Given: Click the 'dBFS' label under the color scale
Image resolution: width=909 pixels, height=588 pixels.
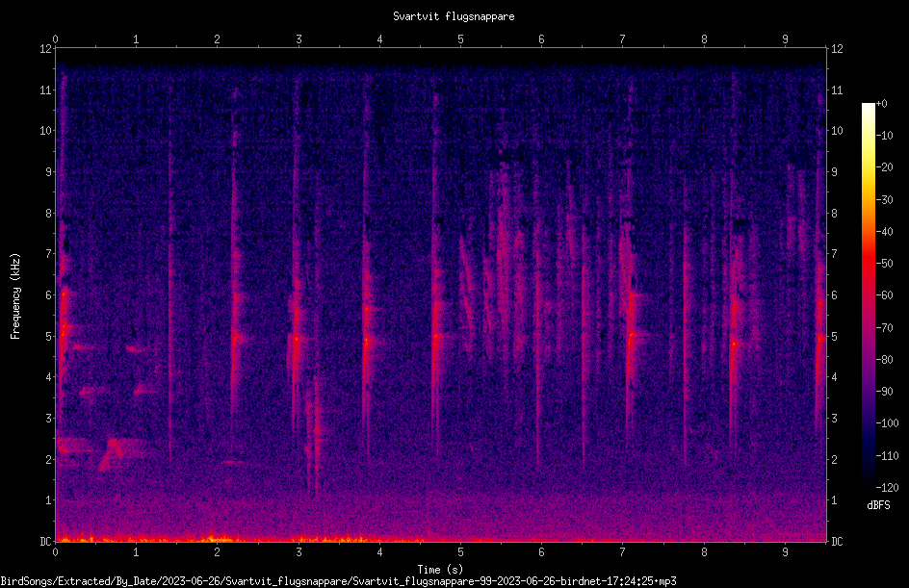Looking at the screenshot, I should click(878, 505).
